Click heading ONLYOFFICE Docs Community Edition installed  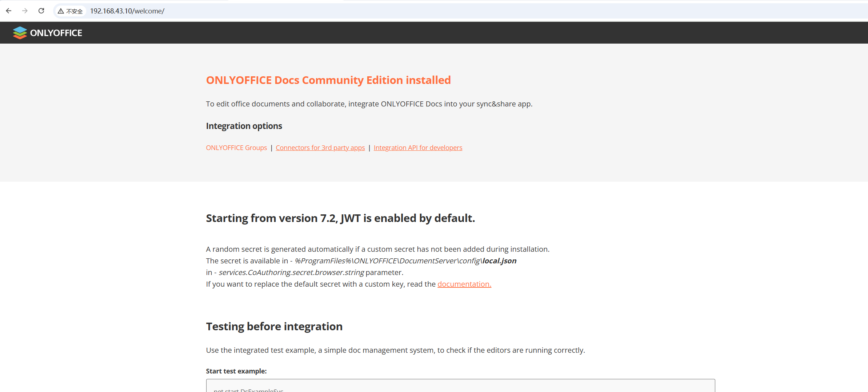click(x=328, y=80)
